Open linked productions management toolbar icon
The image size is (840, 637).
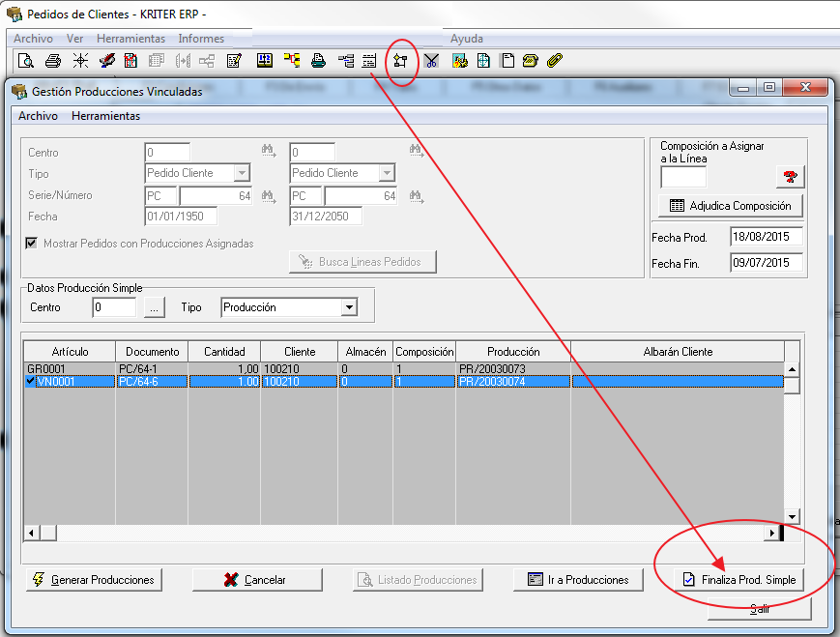(x=400, y=61)
